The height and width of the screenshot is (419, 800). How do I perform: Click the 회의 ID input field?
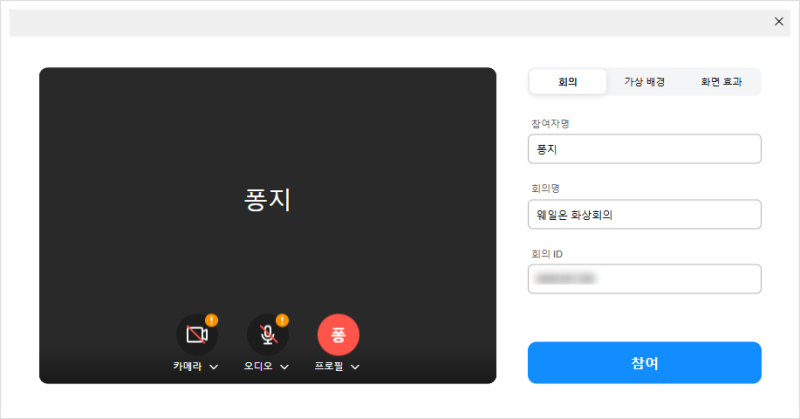coord(644,279)
